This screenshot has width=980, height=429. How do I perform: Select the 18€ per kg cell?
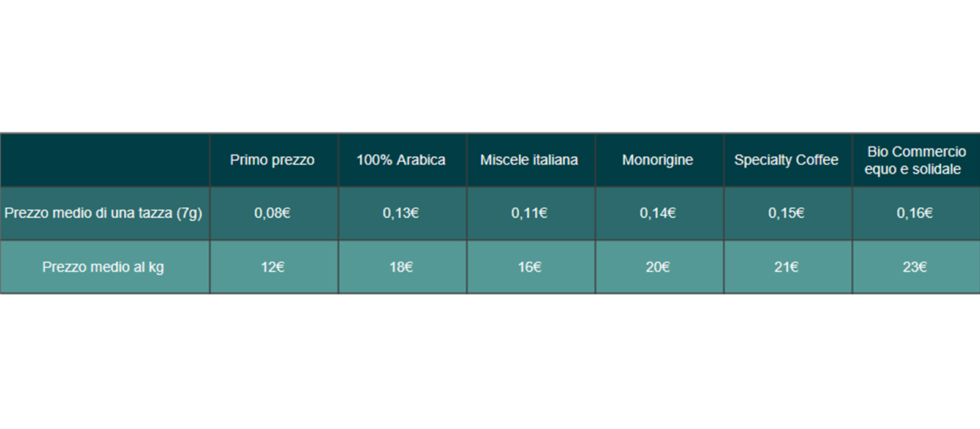click(402, 267)
